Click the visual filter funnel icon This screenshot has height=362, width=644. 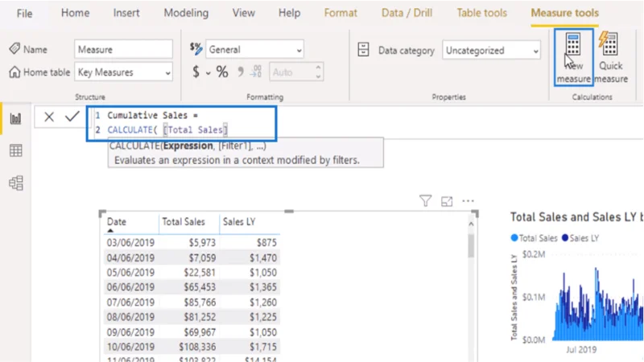coord(426,201)
